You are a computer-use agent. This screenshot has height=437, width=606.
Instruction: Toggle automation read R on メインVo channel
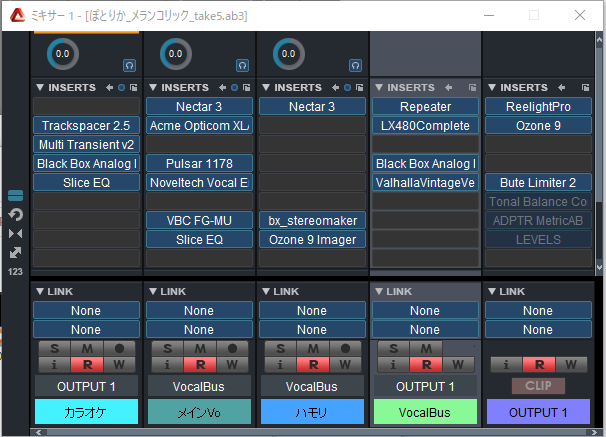coord(200,364)
